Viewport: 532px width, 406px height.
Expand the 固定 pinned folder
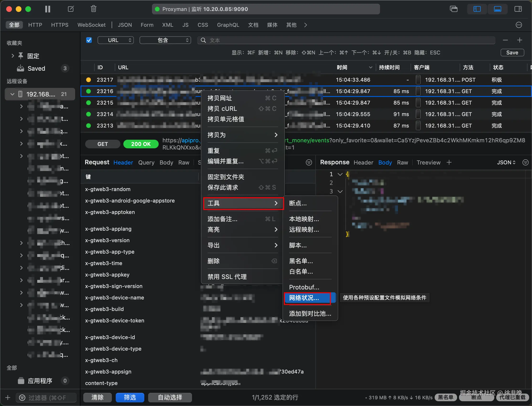coord(13,56)
